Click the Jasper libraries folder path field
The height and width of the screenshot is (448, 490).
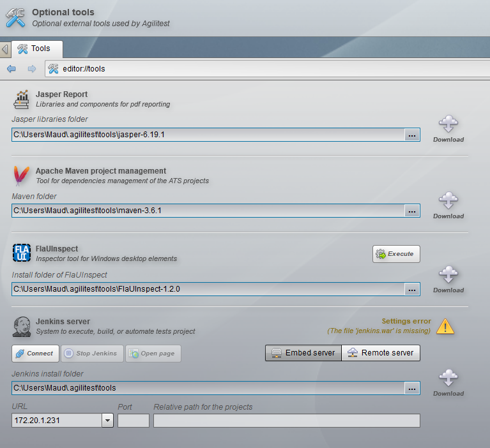[x=208, y=135]
